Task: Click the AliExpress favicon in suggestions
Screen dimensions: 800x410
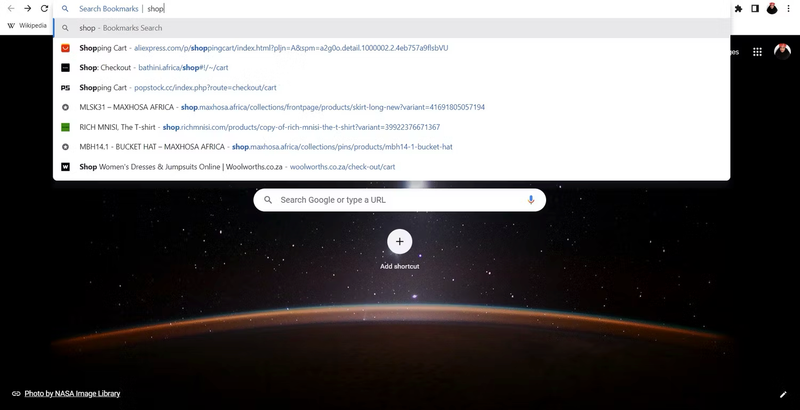Action: click(x=65, y=48)
